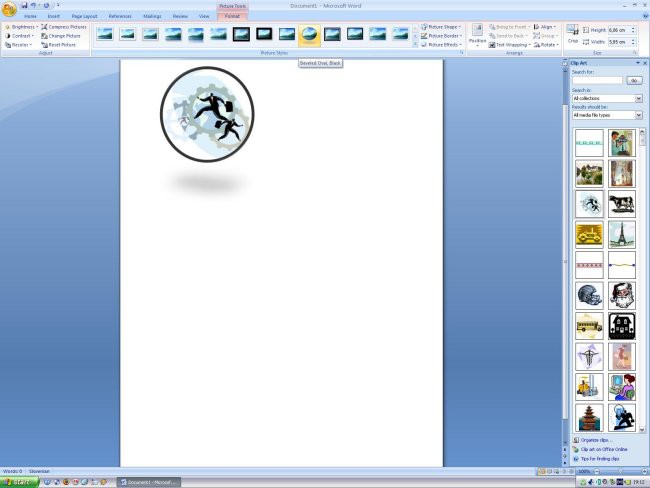The height and width of the screenshot is (488, 650).
Task: Insert the yellow car clip art
Action: (x=589, y=235)
